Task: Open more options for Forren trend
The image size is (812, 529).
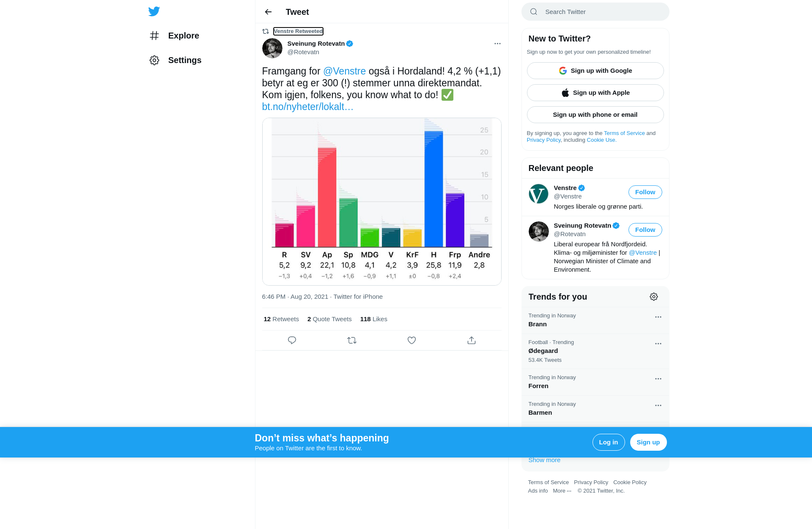Action: 658,379
